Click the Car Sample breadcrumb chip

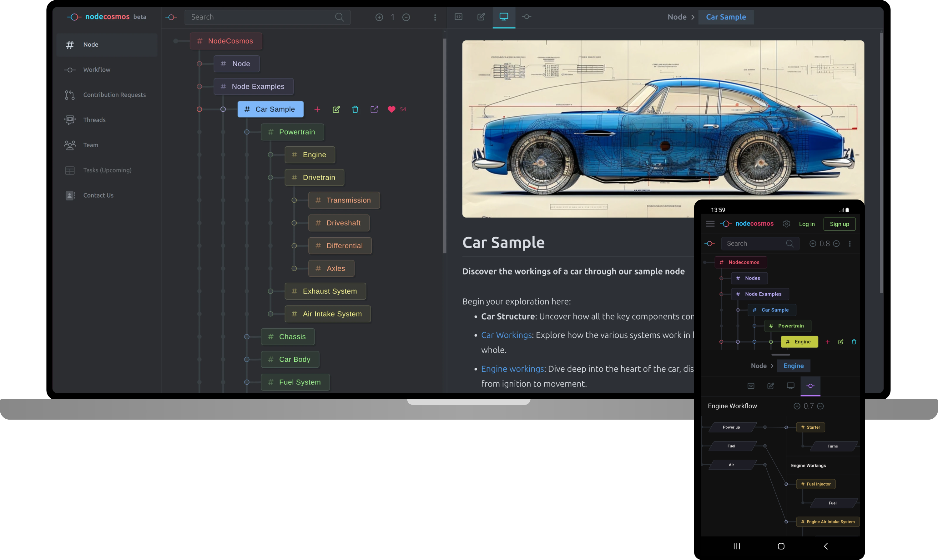[x=726, y=17]
